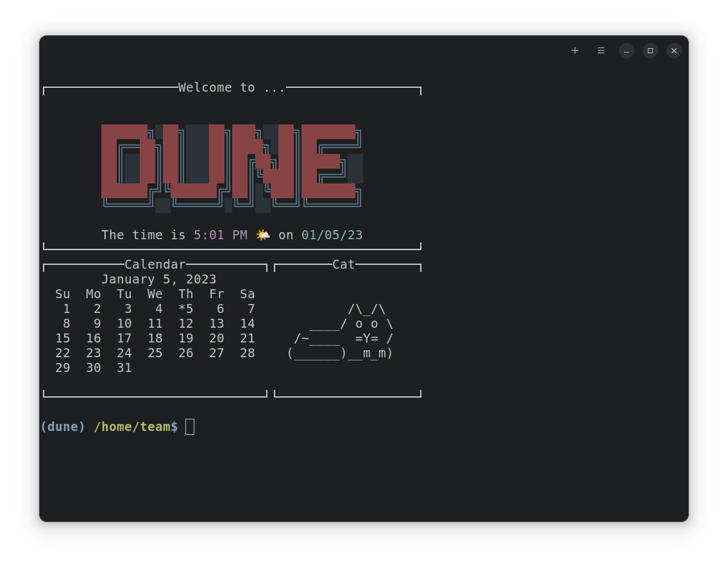Viewport: 728px width, 565px height.
Task: Click the date 01/05/23 in the welcome text
Action: point(332,235)
